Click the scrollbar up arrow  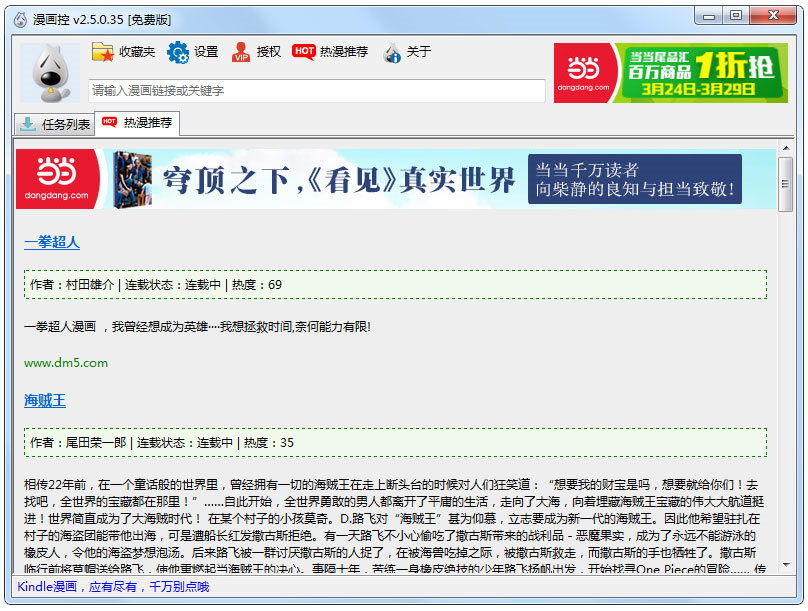click(786, 148)
